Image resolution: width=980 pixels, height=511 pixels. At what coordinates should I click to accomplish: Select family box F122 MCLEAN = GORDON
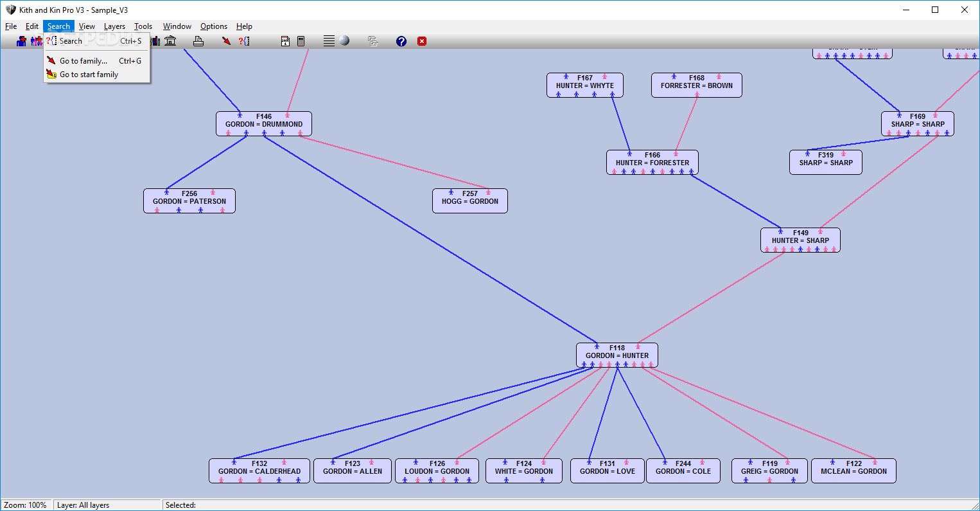coord(854,471)
